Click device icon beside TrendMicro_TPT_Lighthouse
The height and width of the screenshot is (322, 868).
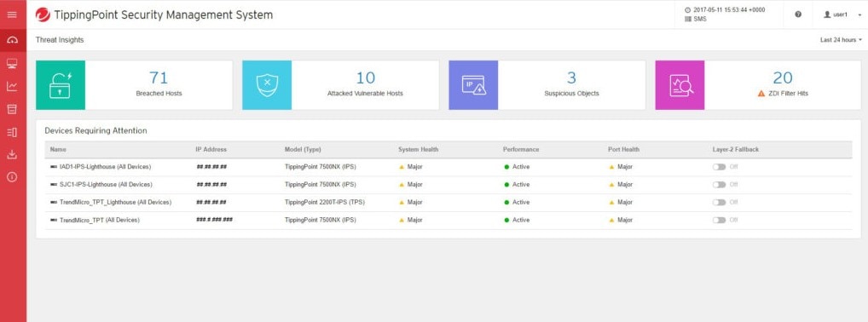(x=54, y=203)
